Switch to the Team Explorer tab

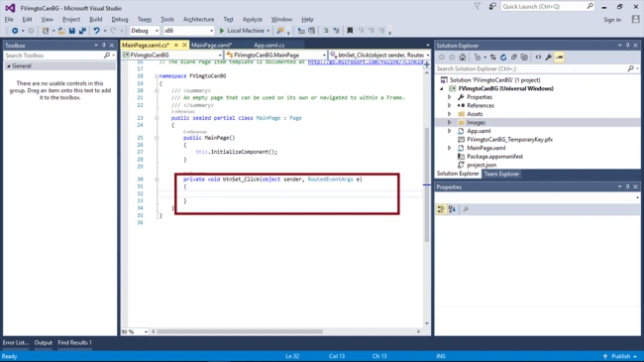[x=501, y=174]
